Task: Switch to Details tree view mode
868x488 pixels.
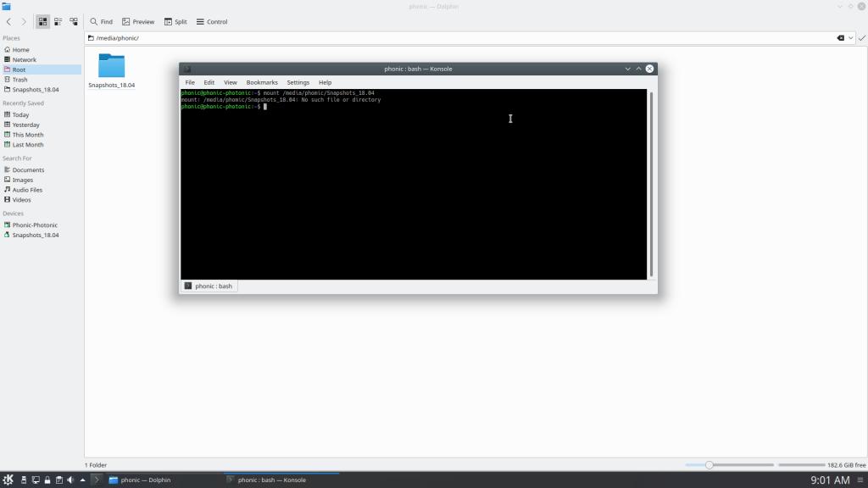Action: (x=74, y=21)
